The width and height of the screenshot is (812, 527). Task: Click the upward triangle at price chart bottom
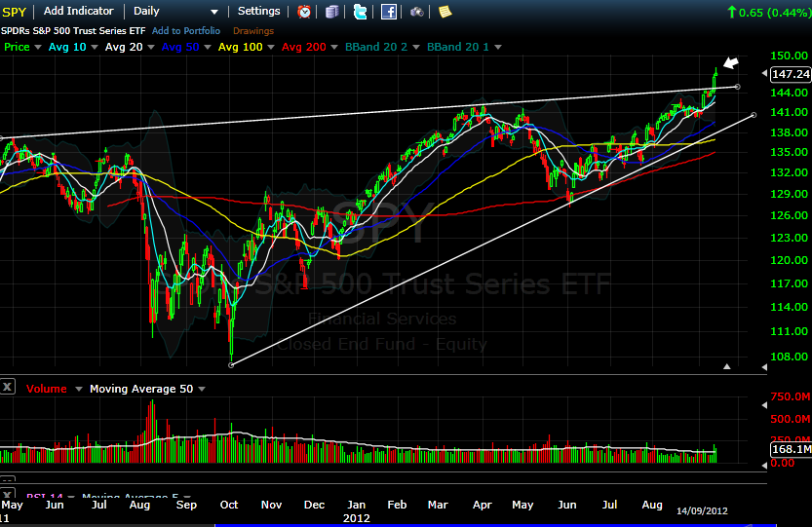(727, 366)
